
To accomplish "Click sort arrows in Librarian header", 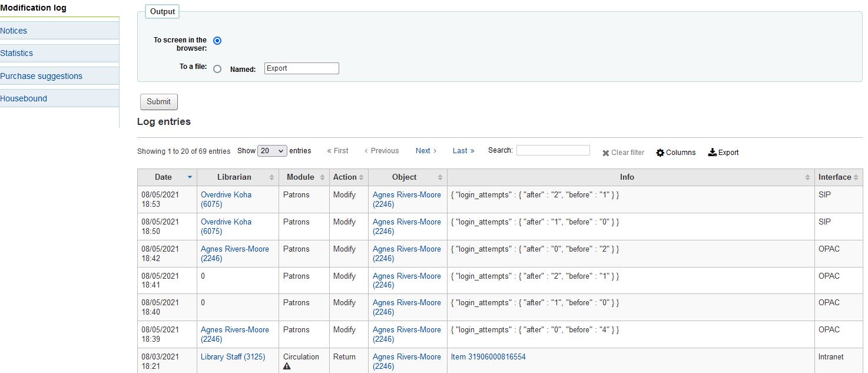I will (x=271, y=177).
